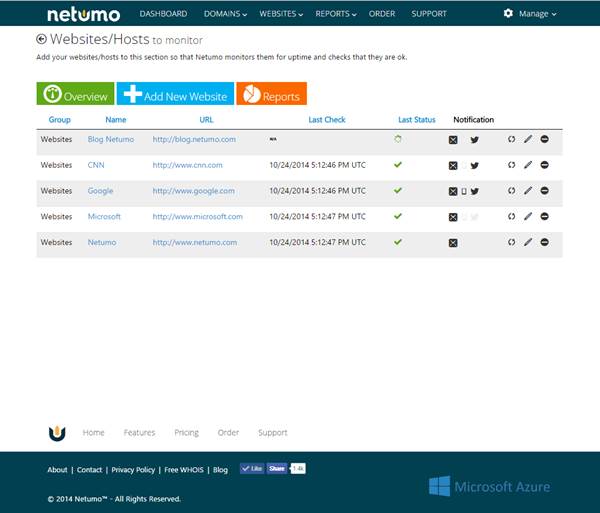
Task: Follow the http://www.google.com URL
Action: [194, 191]
